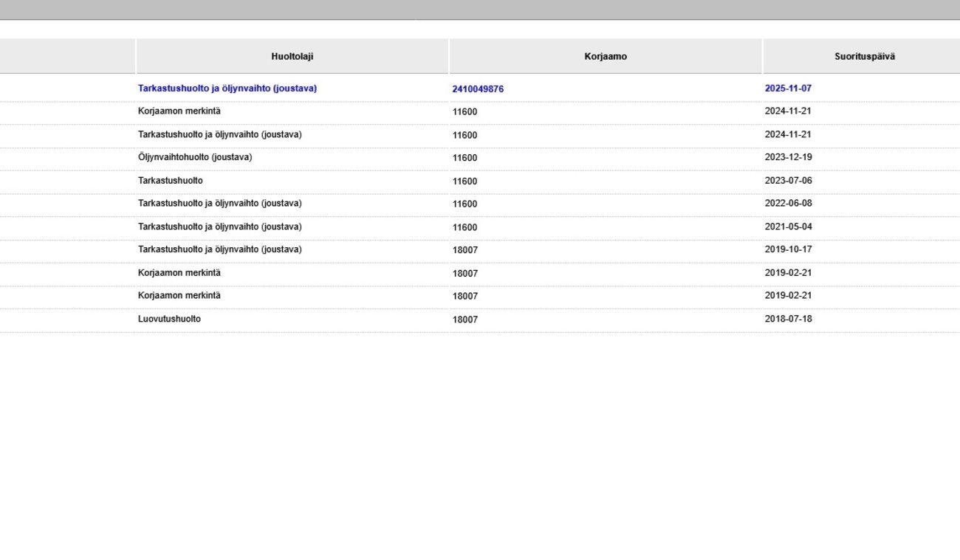Select the date 2025-11-07
Screen dimensions: 960x560
tap(788, 89)
